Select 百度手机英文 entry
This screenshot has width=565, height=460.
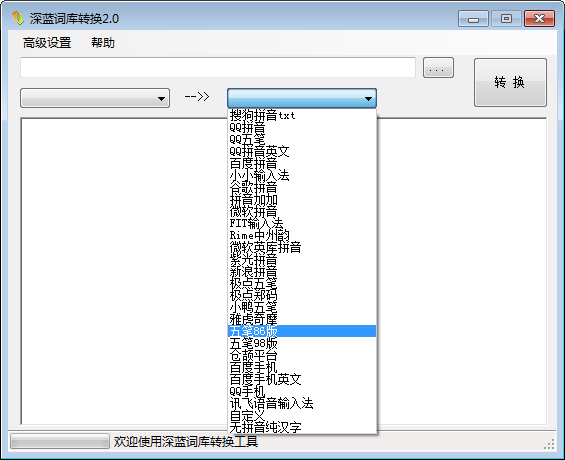[302, 379]
